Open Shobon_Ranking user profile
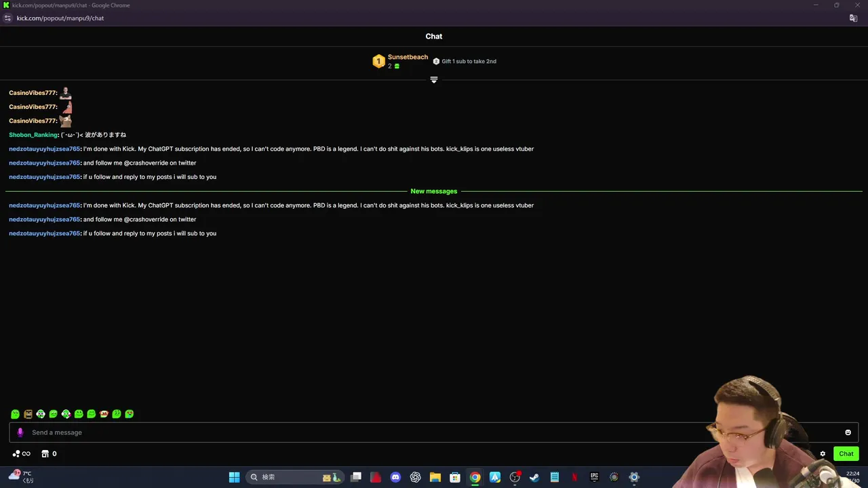Screen dimensions: 868x488 33,135
